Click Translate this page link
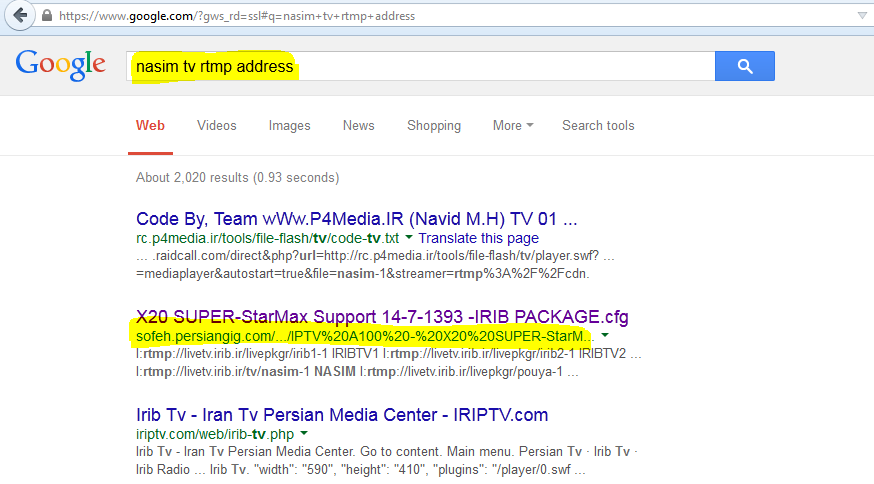Viewport: 874px width, 484px height. (x=478, y=239)
